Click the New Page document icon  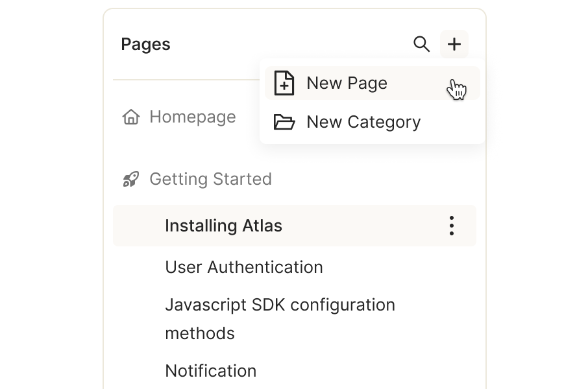pos(284,83)
